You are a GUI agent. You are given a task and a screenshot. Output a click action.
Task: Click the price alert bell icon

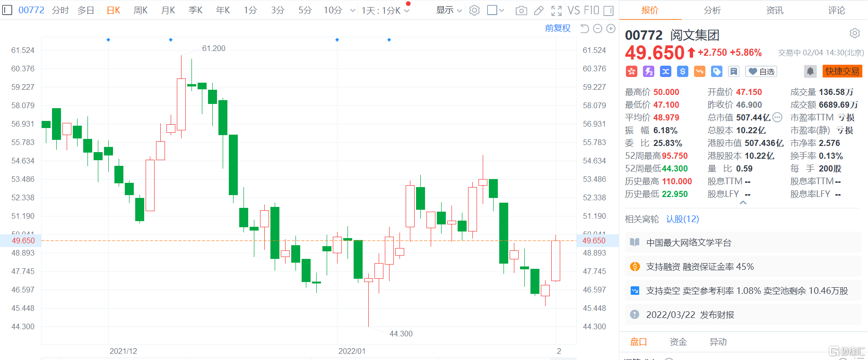point(810,71)
